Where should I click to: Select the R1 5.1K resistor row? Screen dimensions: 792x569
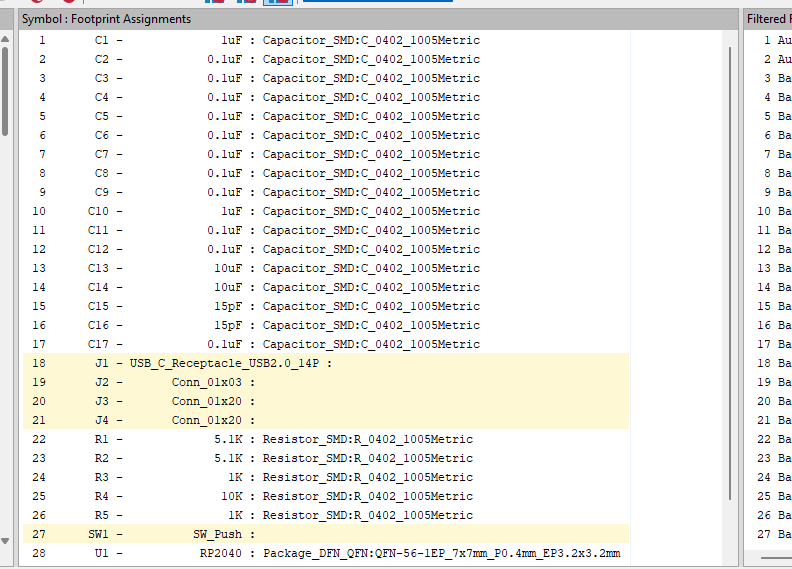(x=300, y=439)
